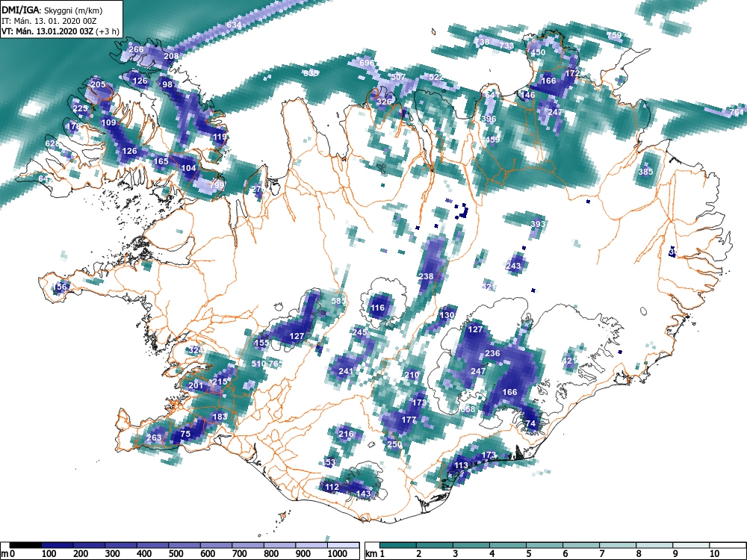This screenshot has height=560, width=747.
Task: Click the '116' value on the glacier
Action: 377,308
